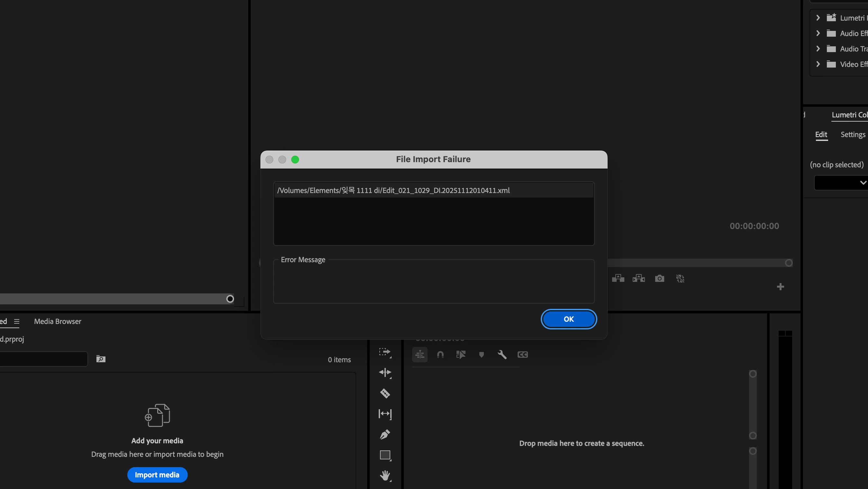Toggle Snap in timeline magnet icon
This screenshot has width=868, height=489.
(440, 355)
